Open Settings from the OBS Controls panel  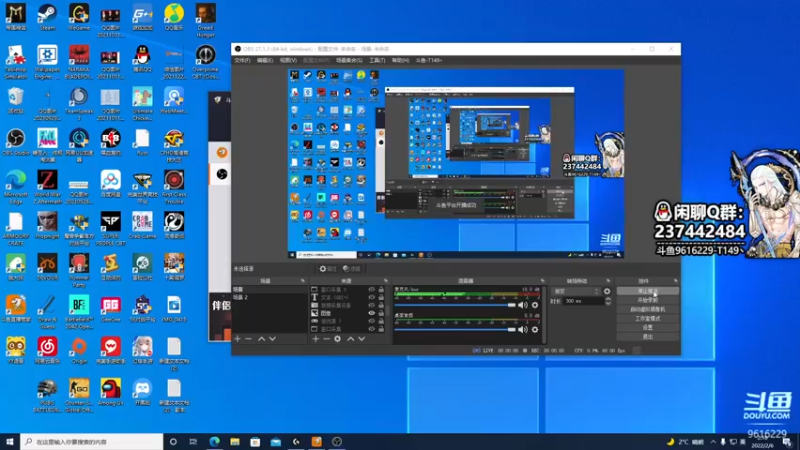(x=647, y=328)
